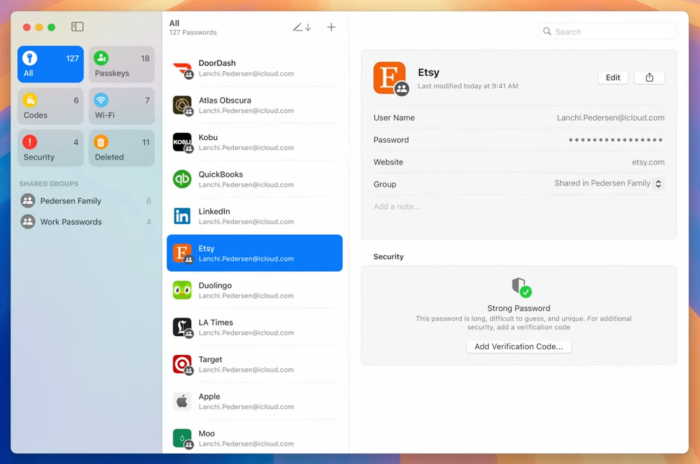This screenshot has width=700, height=464.
Task: Click the Etsy icon in list
Action: pyautogui.click(x=182, y=253)
